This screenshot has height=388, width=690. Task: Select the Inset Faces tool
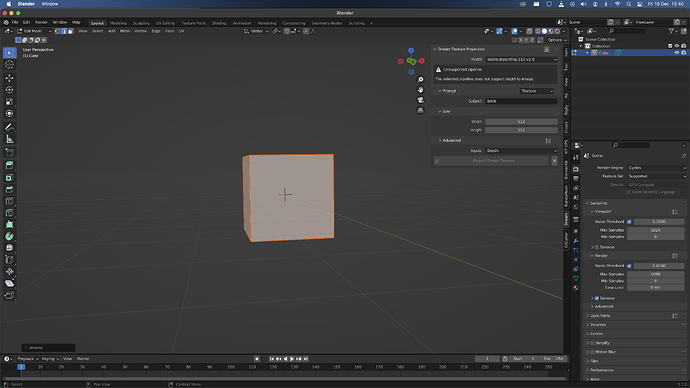click(x=9, y=178)
